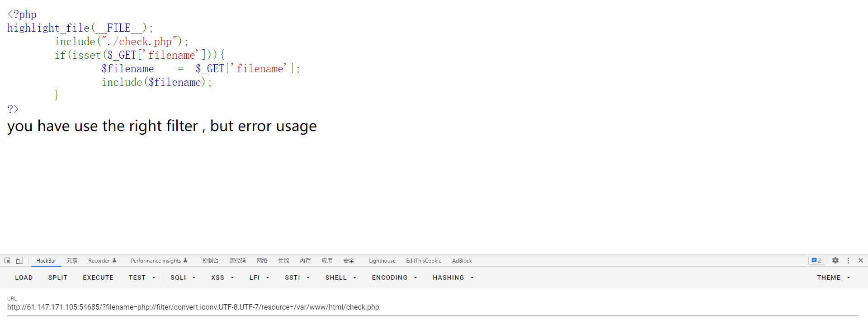Switch to the 内存 tab
The image size is (868, 320).
point(305,261)
